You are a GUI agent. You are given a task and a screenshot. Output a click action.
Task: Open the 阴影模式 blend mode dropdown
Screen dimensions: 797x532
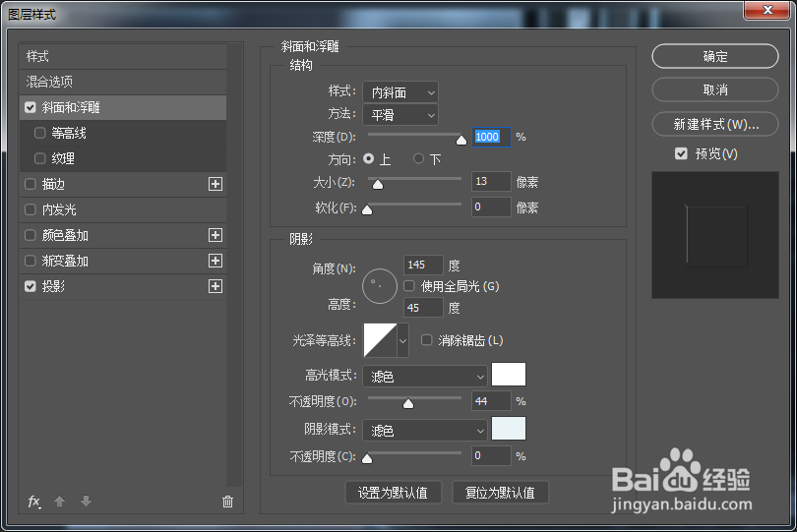coord(425,431)
